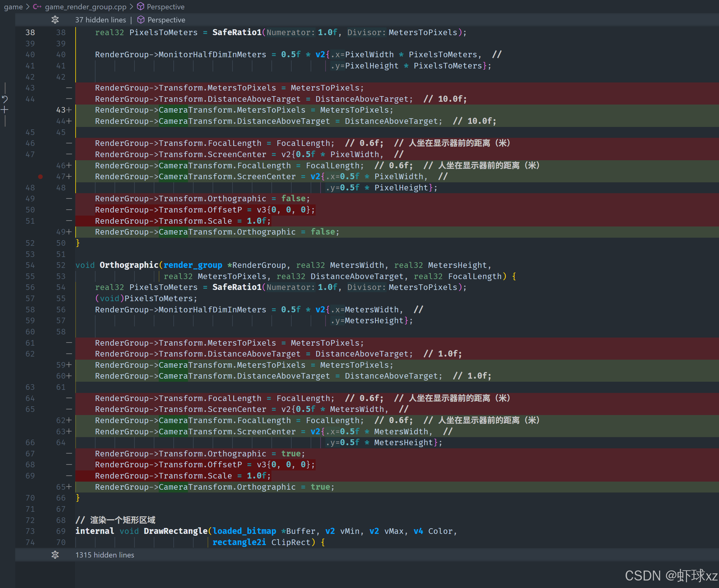Click the stage change plus icon
719x588 pixels.
point(5,110)
